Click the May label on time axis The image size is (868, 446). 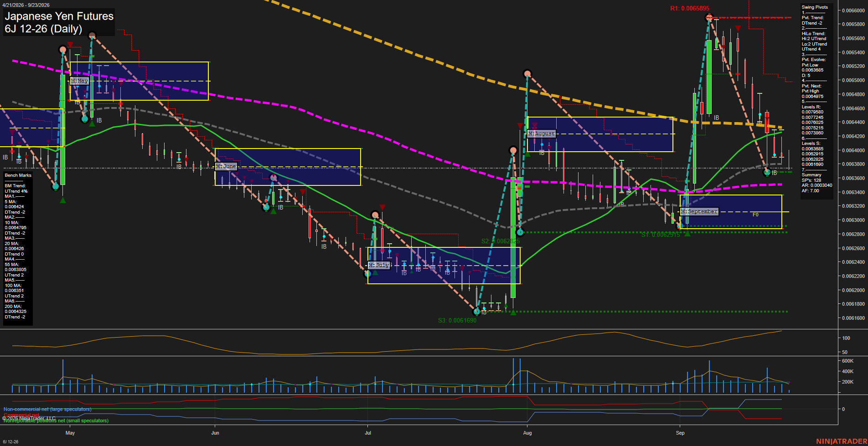click(x=70, y=433)
